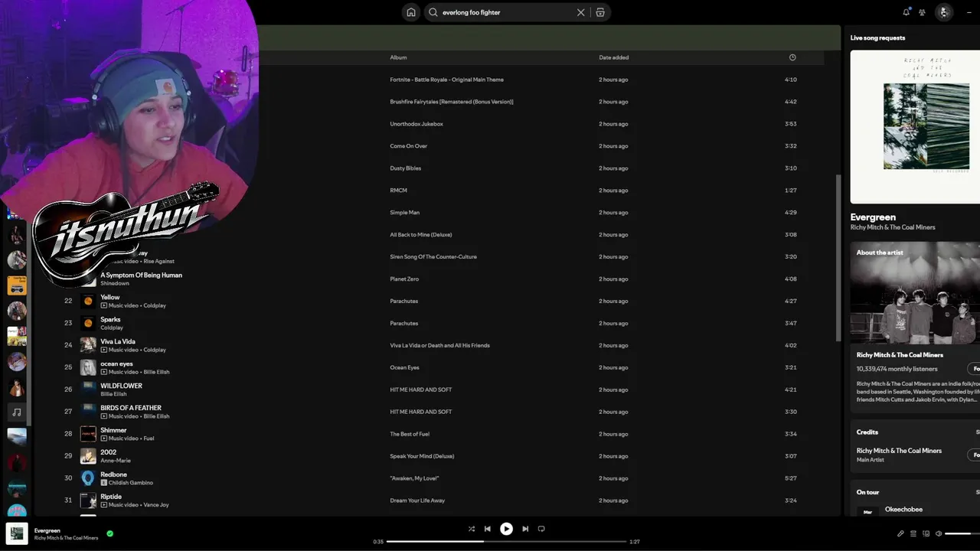Open album Dusty Bibles
Image resolution: width=980 pixels, height=551 pixels.
[405, 168]
